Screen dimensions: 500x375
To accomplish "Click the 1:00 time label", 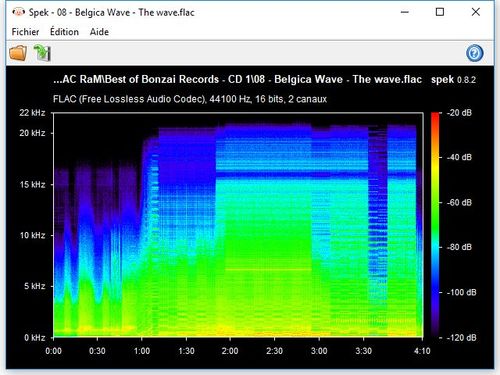I will tap(142, 351).
